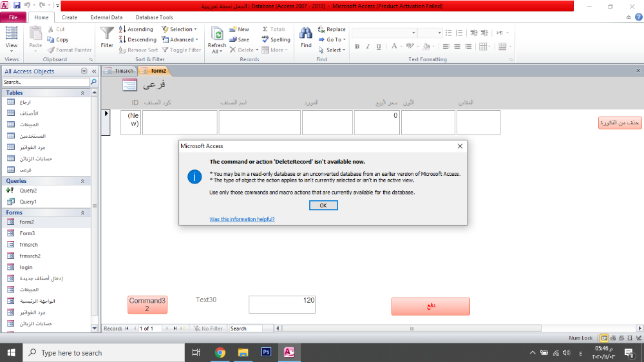Open the File tab
Image resolution: width=644 pixels, height=362 pixels.
[x=13, y=17]
